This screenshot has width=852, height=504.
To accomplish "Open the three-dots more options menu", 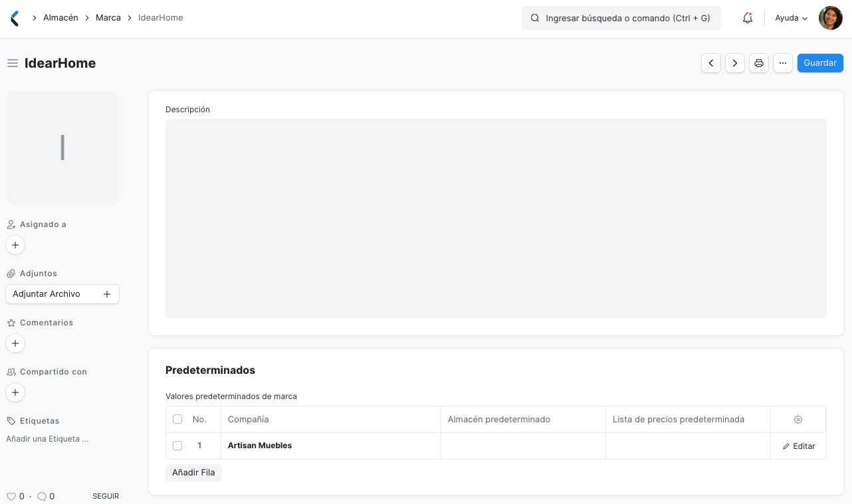I will point(783,63).
